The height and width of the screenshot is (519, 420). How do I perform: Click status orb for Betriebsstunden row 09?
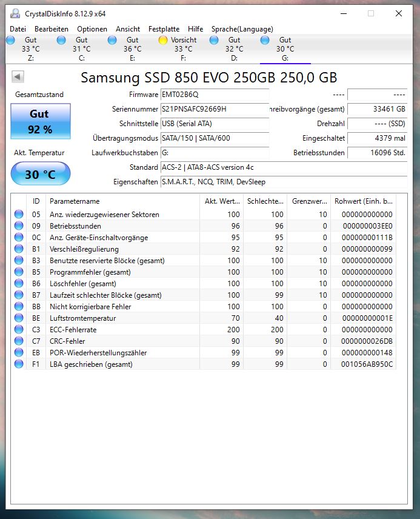click(19, 226)
